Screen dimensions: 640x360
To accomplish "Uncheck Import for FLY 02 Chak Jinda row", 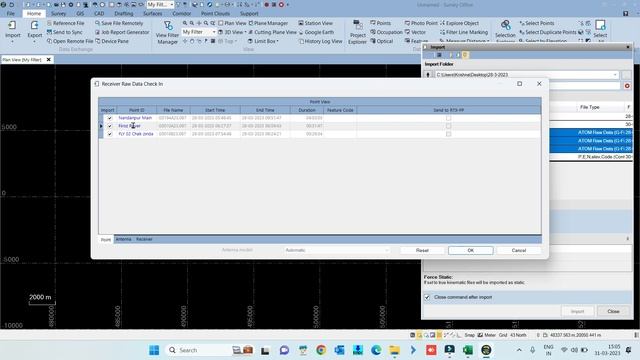I will [x=109, y=134].
